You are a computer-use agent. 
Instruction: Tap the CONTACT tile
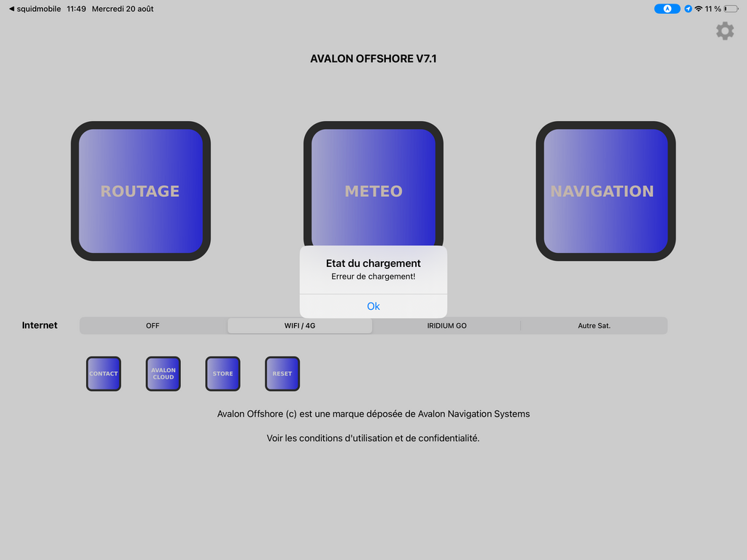click(104, 374)
